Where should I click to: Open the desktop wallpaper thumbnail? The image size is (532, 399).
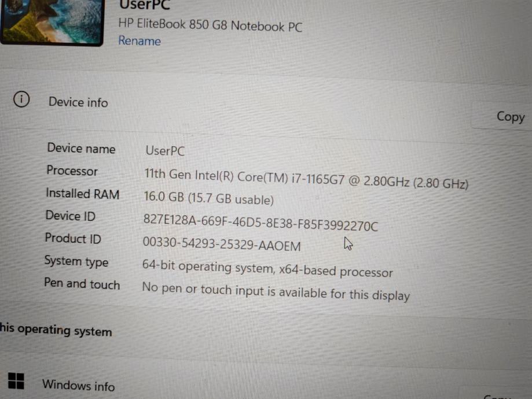[52, 22]
